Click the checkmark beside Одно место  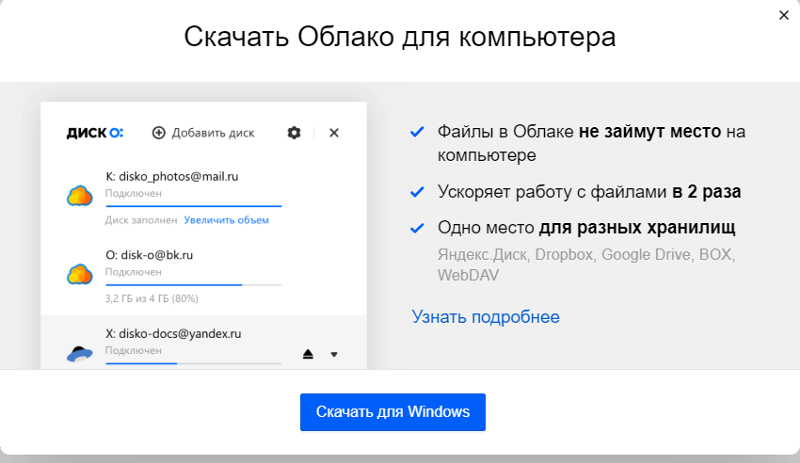pyautogui.click(x=417, y=228)
